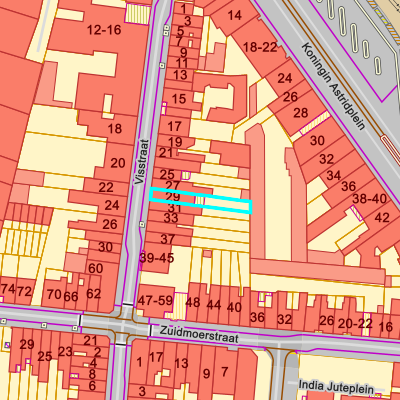Click house number 48 on Zuidmoerstraat
The height and width of the screenshot is (400, 400).
(x=193, y=302)
